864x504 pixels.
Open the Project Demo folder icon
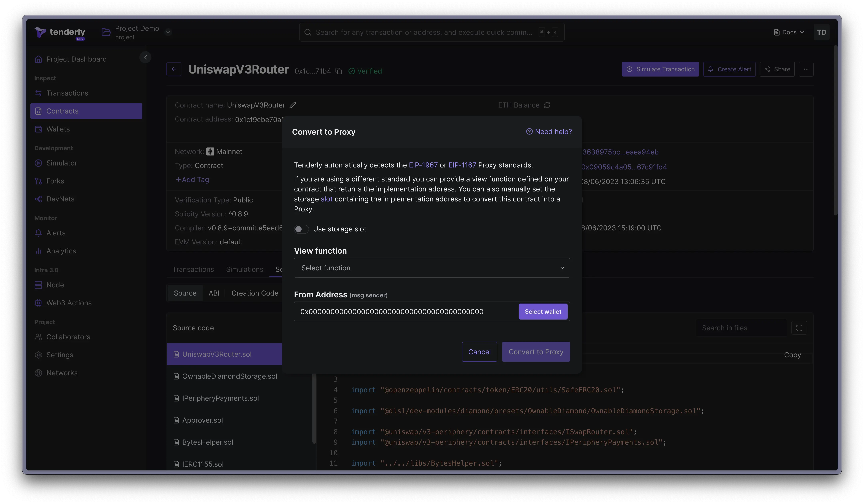tap(106, 32)
